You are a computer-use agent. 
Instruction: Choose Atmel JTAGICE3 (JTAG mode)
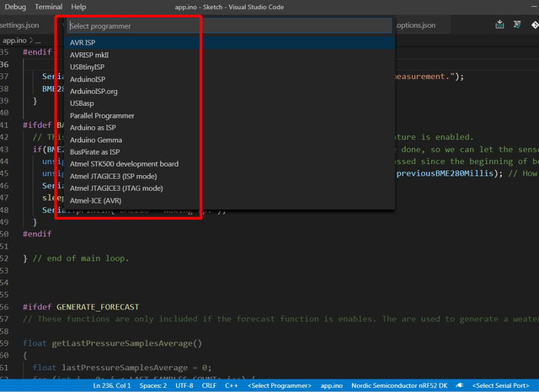229,188
